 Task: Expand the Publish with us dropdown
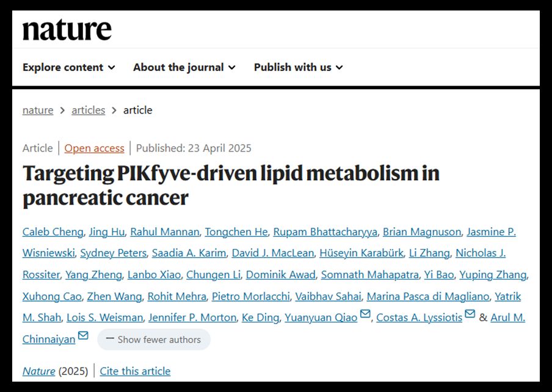299,67
